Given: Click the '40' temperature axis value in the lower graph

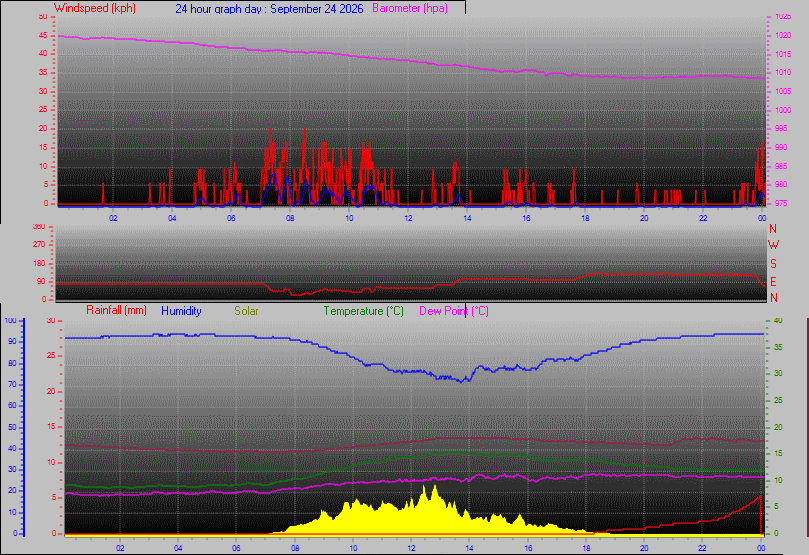Looking at the screenshot, I should pos(778,320).
